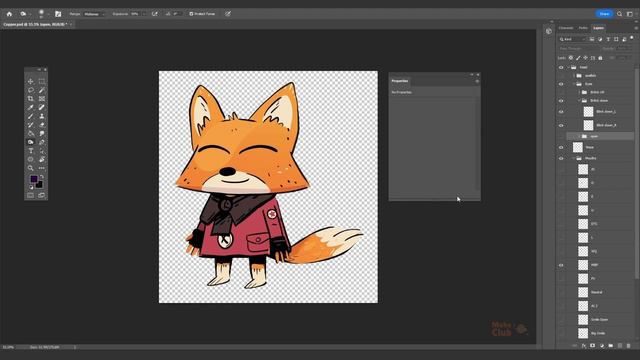Swap foreground and background colors
This screenshot has width=640, height=360.
(x=42, y=177)
